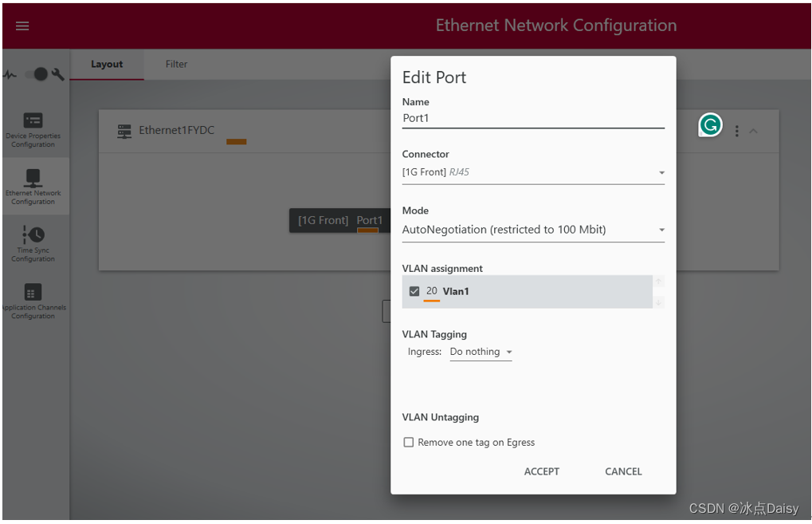812x524 pixels.
Task: Open the three-dot menu next to Grammarly
Action: (x=736, y=130)
